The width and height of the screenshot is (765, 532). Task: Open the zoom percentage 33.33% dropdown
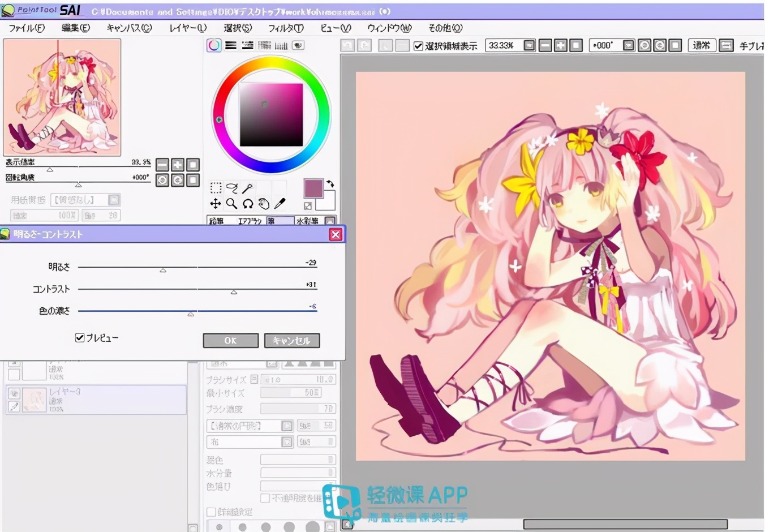pyautogui.click(x=529, y=46)
